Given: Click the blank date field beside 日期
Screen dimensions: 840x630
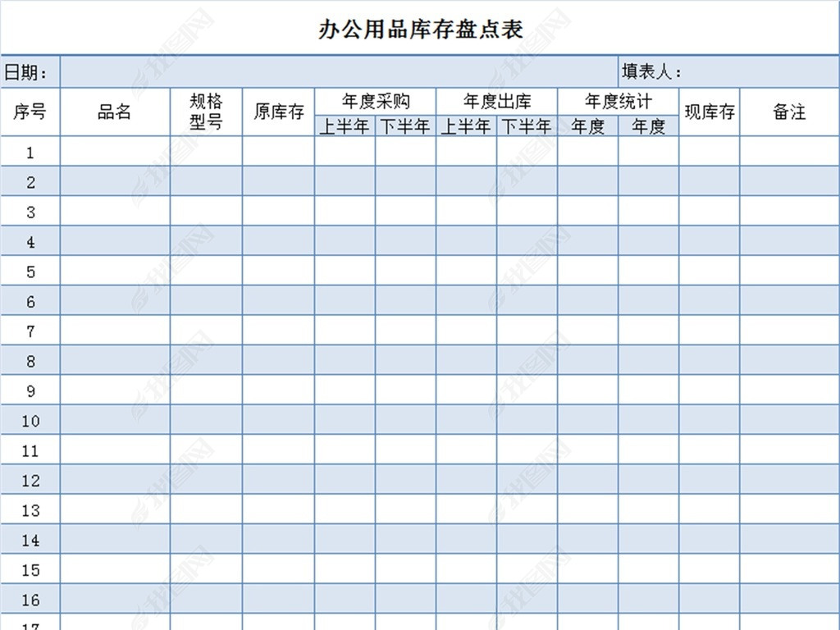Looking at the screenshot, I should (x=338, y=72).
